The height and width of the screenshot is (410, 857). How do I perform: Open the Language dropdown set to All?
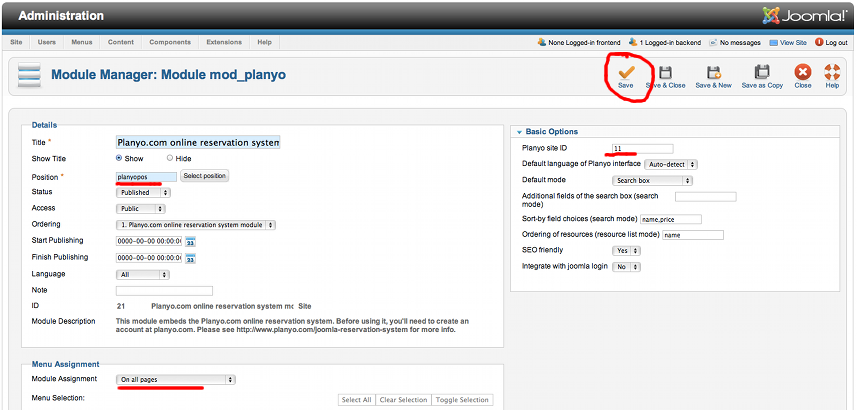click(143, 275)
